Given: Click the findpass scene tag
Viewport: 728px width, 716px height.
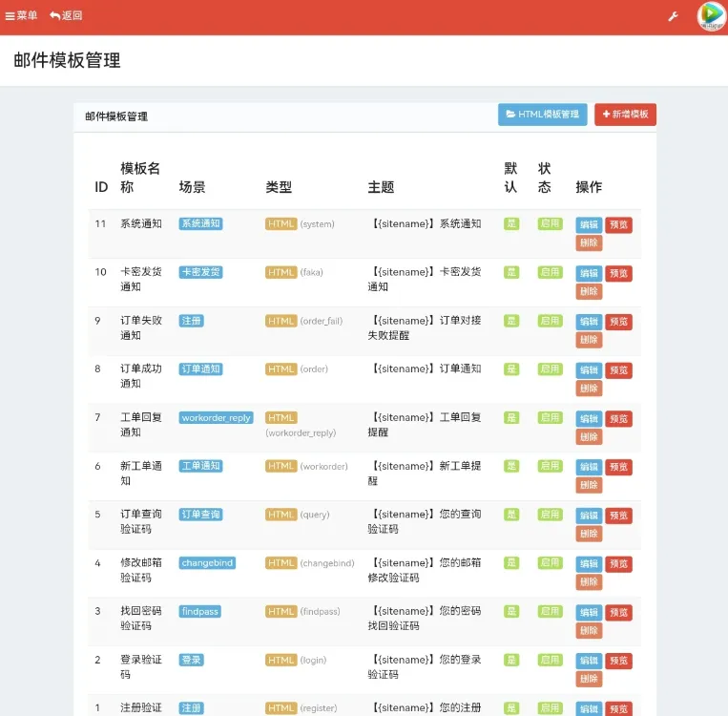Looking at the screenshot, I should click(200, 611).
